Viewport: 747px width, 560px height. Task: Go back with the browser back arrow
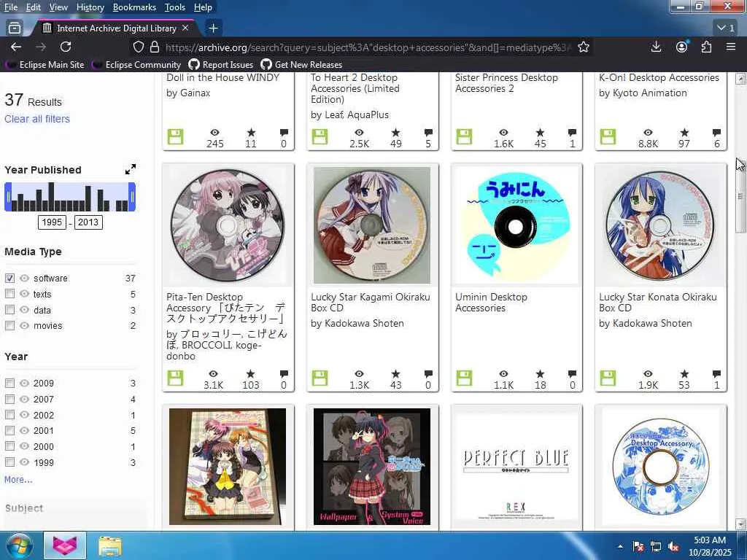click(16, 47)
